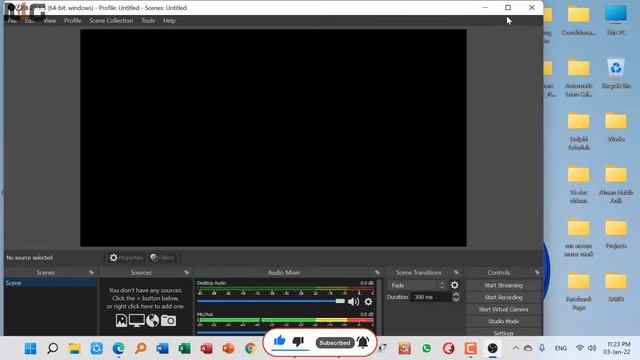Select the SABD desktop folder
Viewport: 640px width, 360px height.
[x=616, y=287]
